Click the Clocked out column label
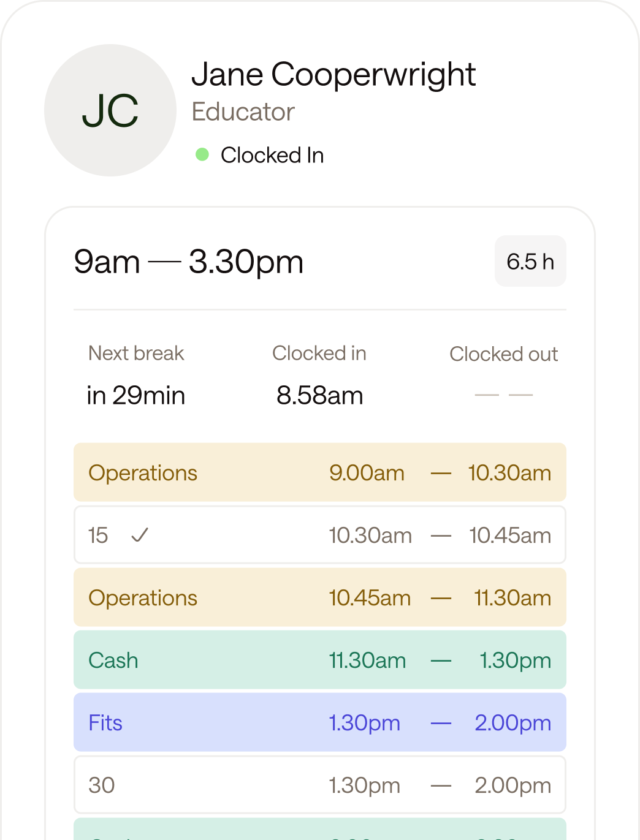 (503, 354)
